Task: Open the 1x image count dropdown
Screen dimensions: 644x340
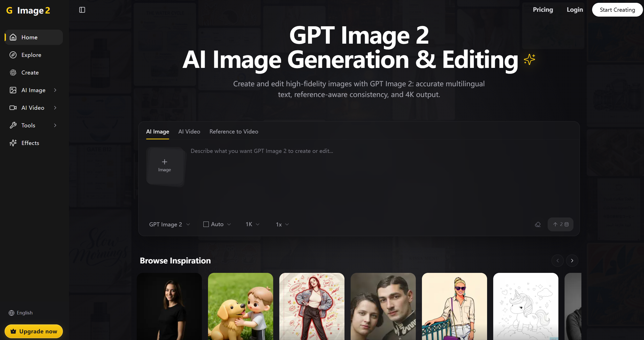Action: click(x=282, y=224)
